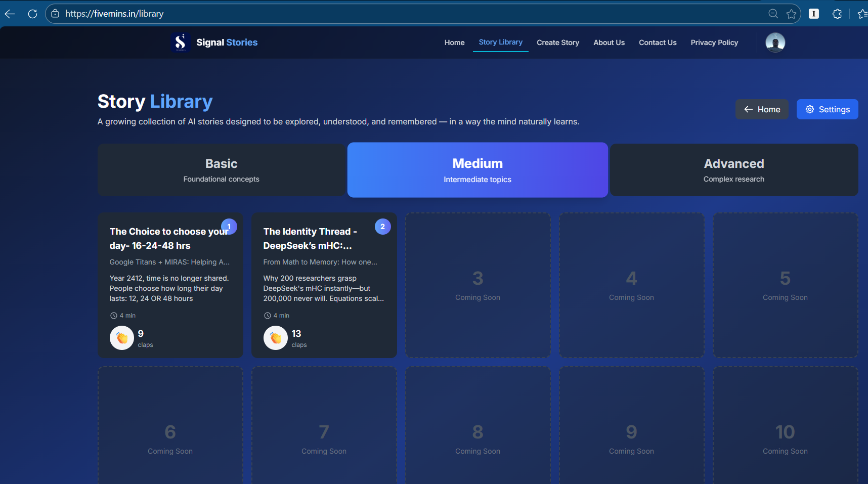Open the 'I' extension icon in the toolbar
The image size is (868, 484).
(x=814, y=14)
